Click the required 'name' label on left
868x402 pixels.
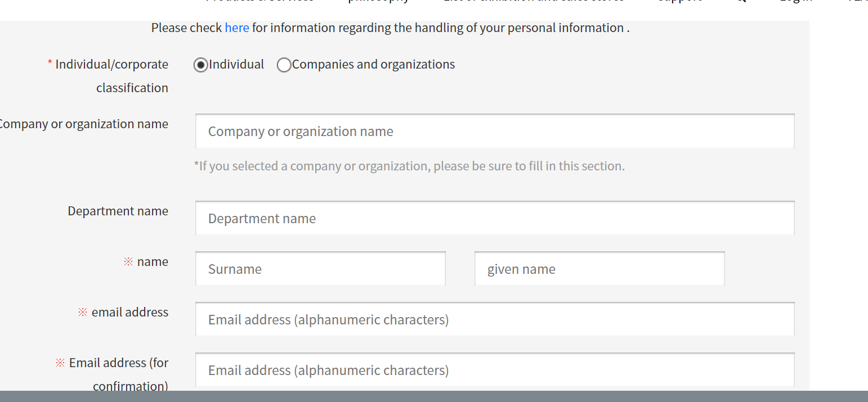[x=152, y=262]
